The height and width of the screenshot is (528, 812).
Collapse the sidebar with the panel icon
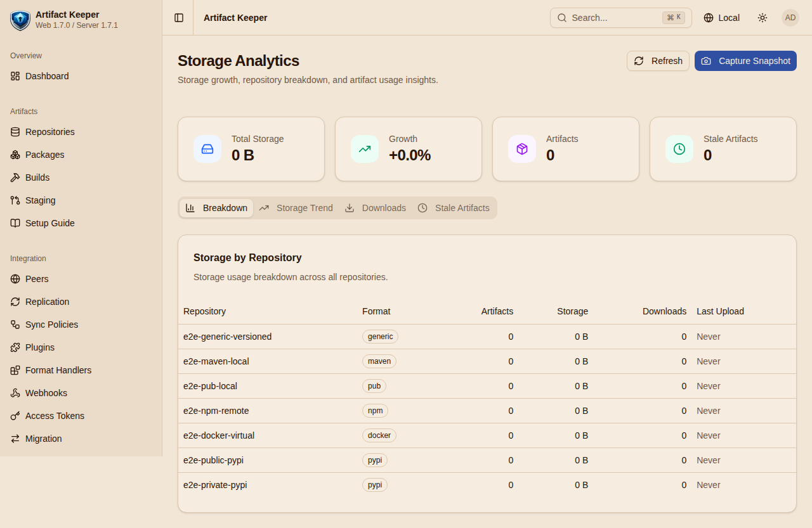[x=179, y=18]
